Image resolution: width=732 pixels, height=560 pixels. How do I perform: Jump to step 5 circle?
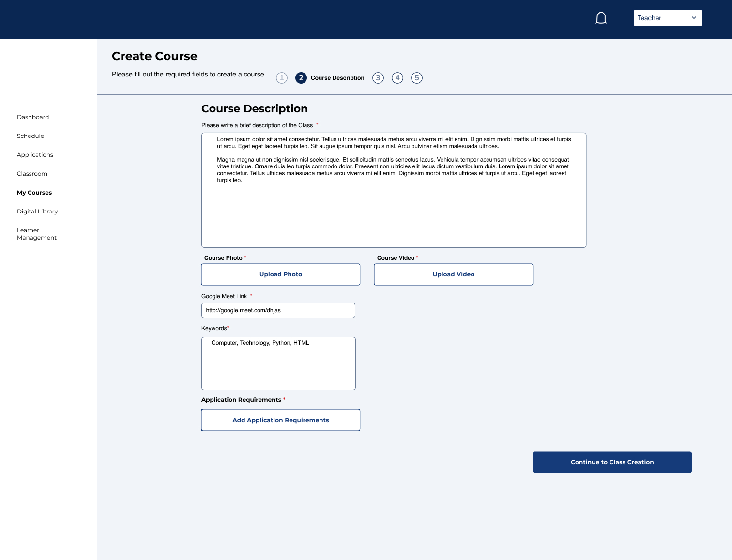(417, 78)
